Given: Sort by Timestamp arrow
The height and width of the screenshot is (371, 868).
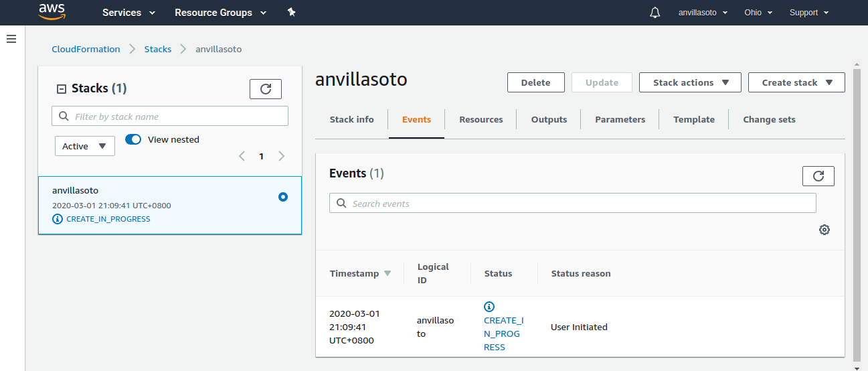Looking at the screenshot, I should (x=387, y=273).
